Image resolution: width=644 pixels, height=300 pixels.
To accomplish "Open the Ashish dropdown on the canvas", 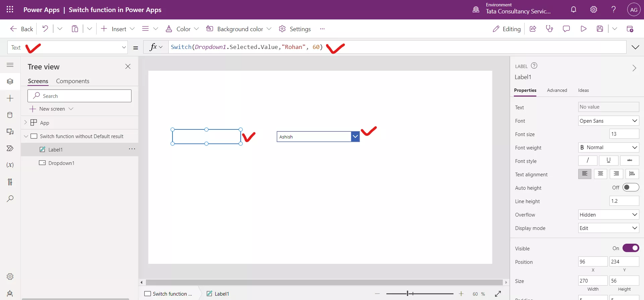I will 318,136.
